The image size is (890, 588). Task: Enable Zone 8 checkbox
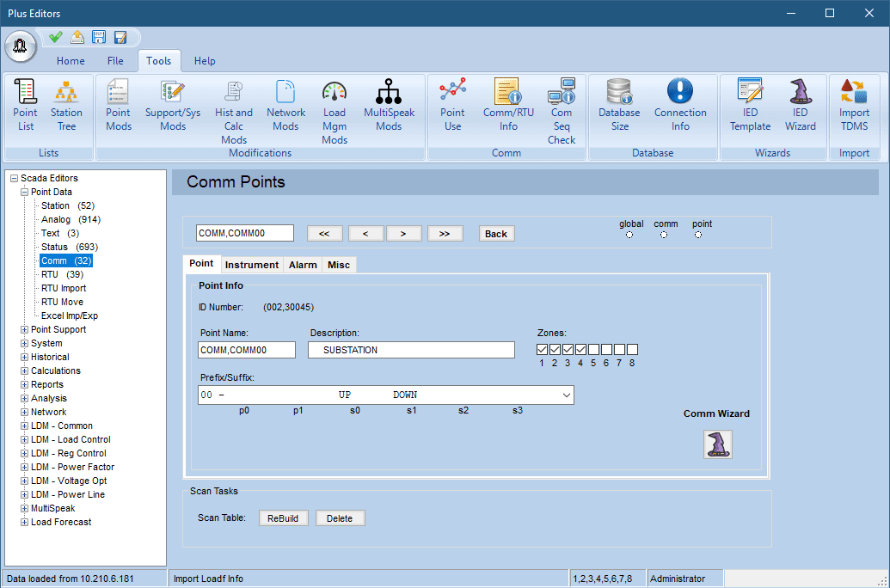[632, 350]
